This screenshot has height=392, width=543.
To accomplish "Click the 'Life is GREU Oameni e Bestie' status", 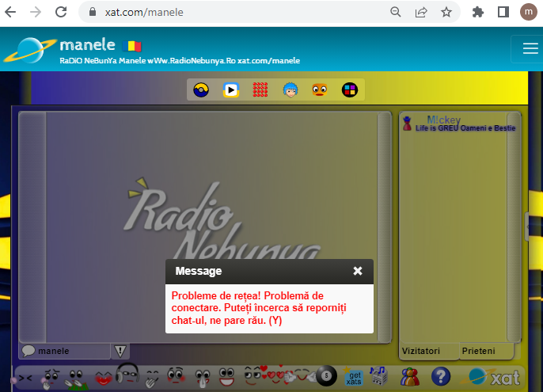I will coord(465,128).
